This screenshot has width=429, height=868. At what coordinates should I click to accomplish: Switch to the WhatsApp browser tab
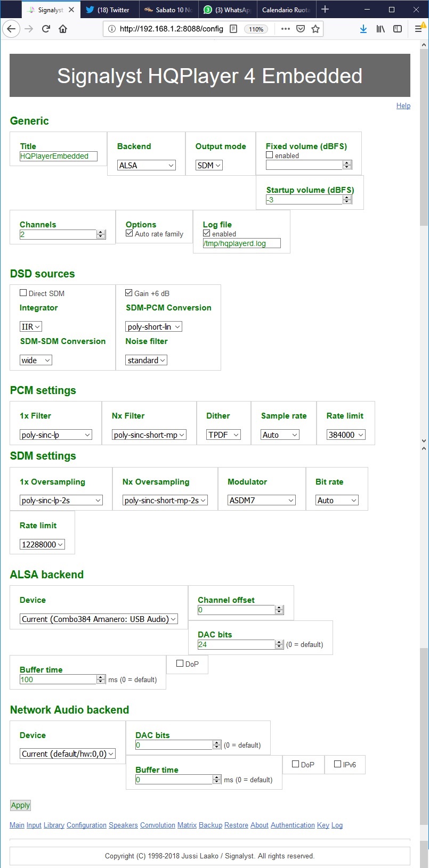(228, 10)
